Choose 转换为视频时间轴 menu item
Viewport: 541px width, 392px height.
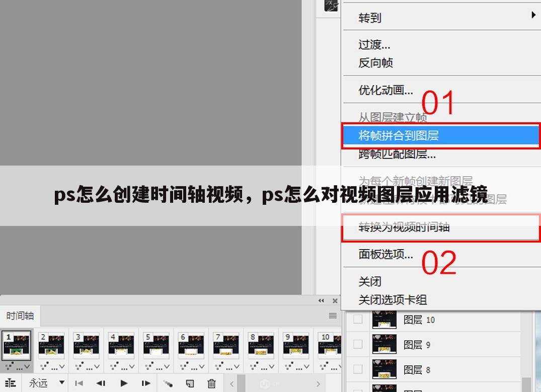441,227
